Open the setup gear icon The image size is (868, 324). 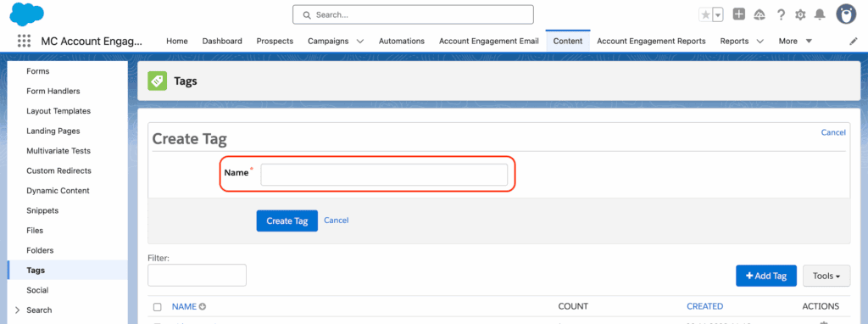point(800,15)
